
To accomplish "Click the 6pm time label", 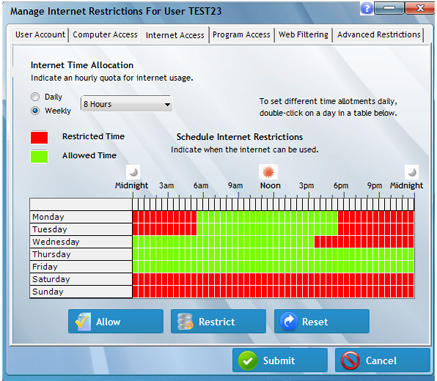I will coord(341,186).
